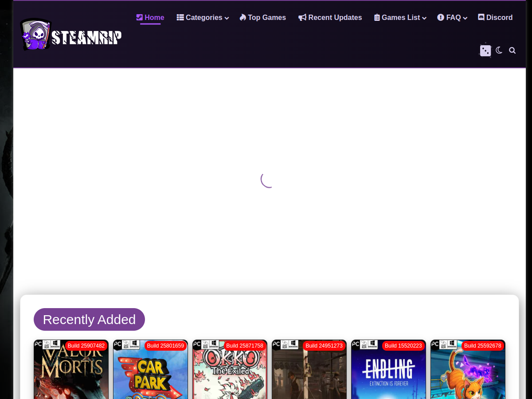Screen dimensions: 532x399
Task: Click the SteamRIP logo
Action: (x=71, y=35)
